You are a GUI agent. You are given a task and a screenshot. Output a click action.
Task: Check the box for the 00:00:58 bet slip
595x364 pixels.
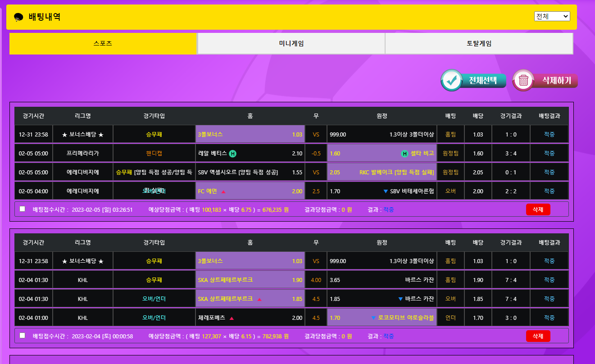click(x=23, y=336)
